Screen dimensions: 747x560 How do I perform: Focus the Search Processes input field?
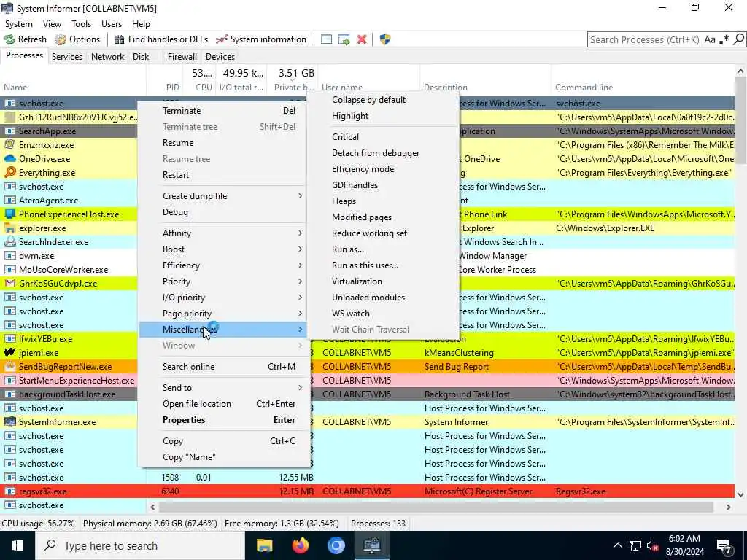click(x=645, y=39)
